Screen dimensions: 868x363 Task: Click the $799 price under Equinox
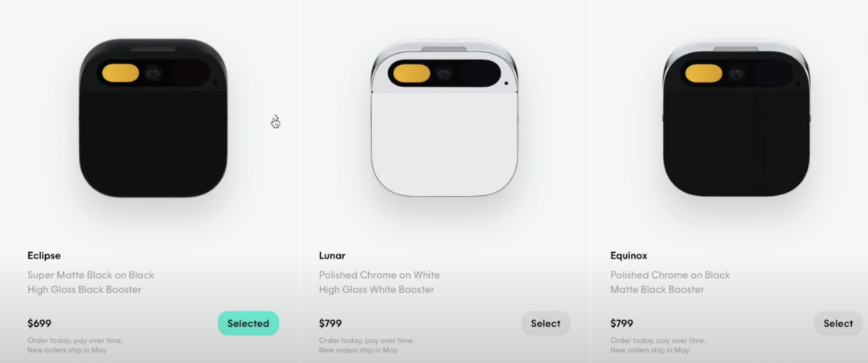[621, 323]
